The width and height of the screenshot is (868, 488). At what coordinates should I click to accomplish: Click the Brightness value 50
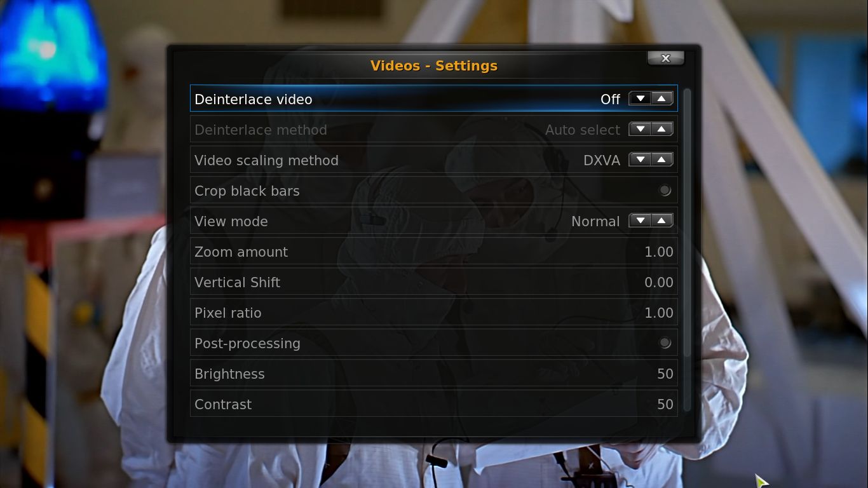pyautogui.click(x=665, y=374)
